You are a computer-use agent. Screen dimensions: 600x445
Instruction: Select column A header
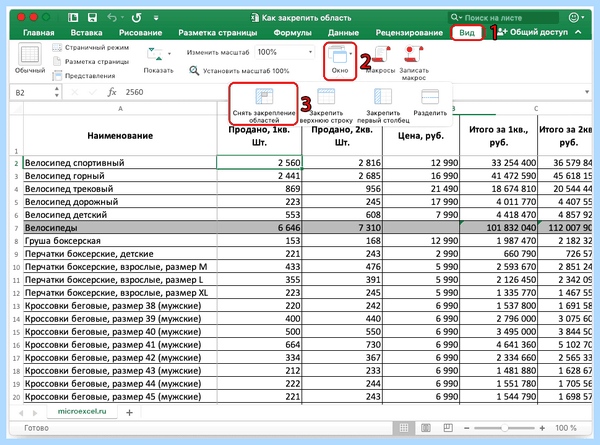coord(120,109)
